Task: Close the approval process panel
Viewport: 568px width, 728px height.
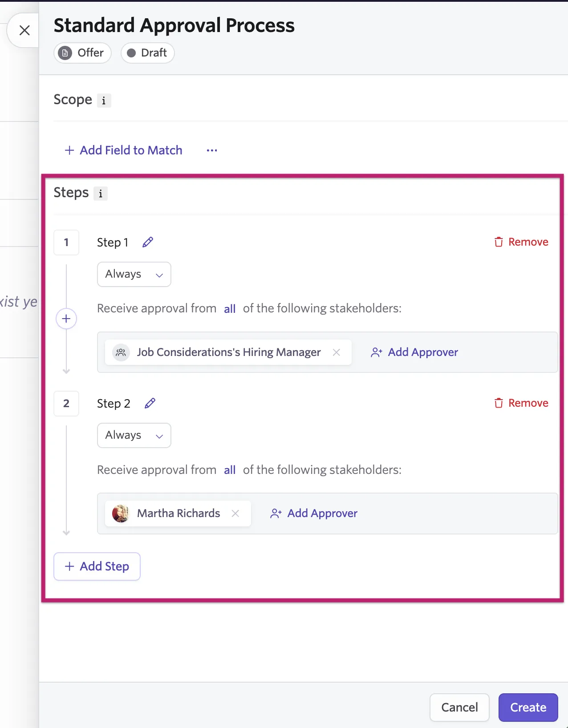Action: click(24, 30)
